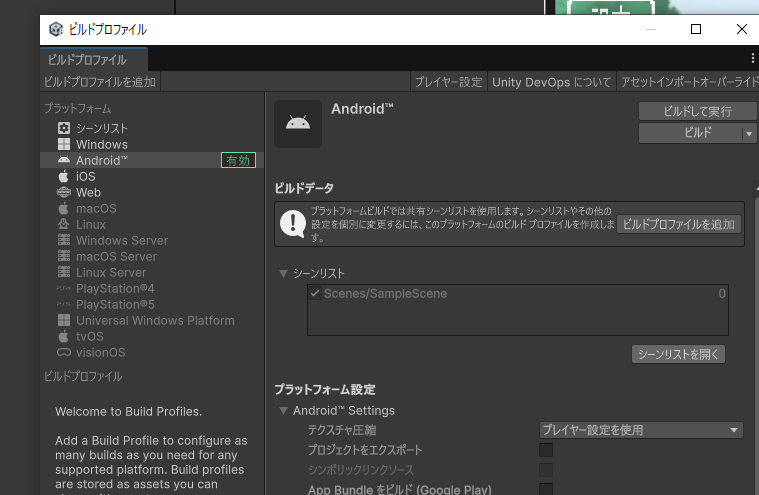Screen dimensions: 759x495
Task: Click the Unity logo in title bar
Action: 56,29
